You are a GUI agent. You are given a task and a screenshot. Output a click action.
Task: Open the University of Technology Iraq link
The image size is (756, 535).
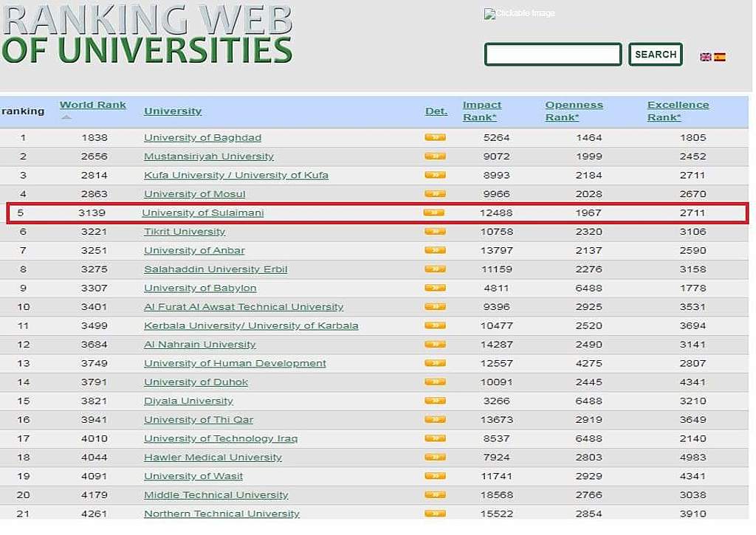tap(221, 438)
